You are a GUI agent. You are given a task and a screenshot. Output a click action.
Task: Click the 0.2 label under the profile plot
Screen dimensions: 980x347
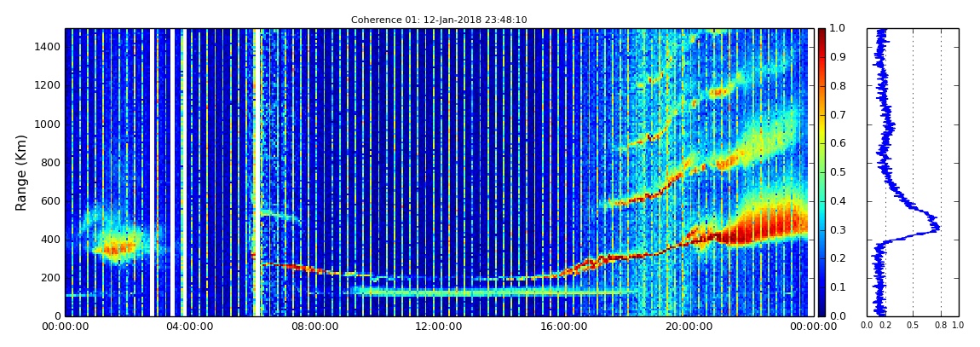click(x=885, y=327)
